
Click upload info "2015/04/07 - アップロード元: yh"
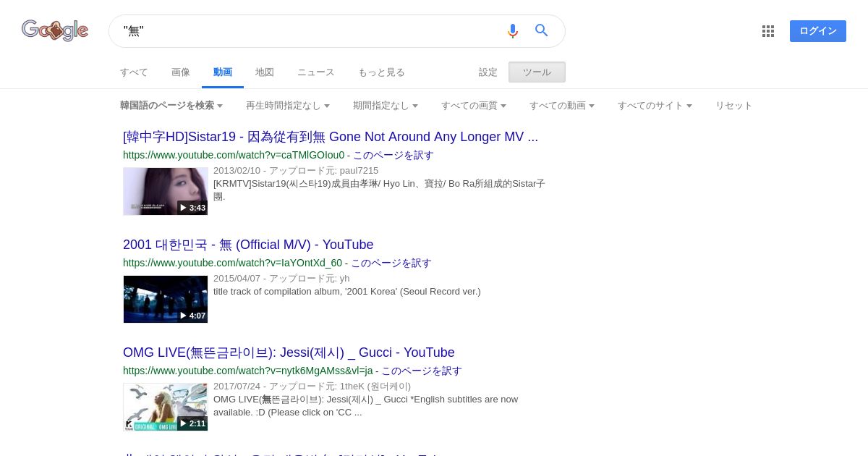pyautogui.click(x=281, y=279)
